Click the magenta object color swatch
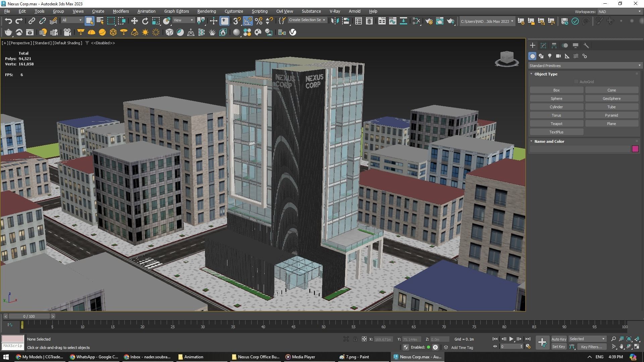 coord(635,149)
